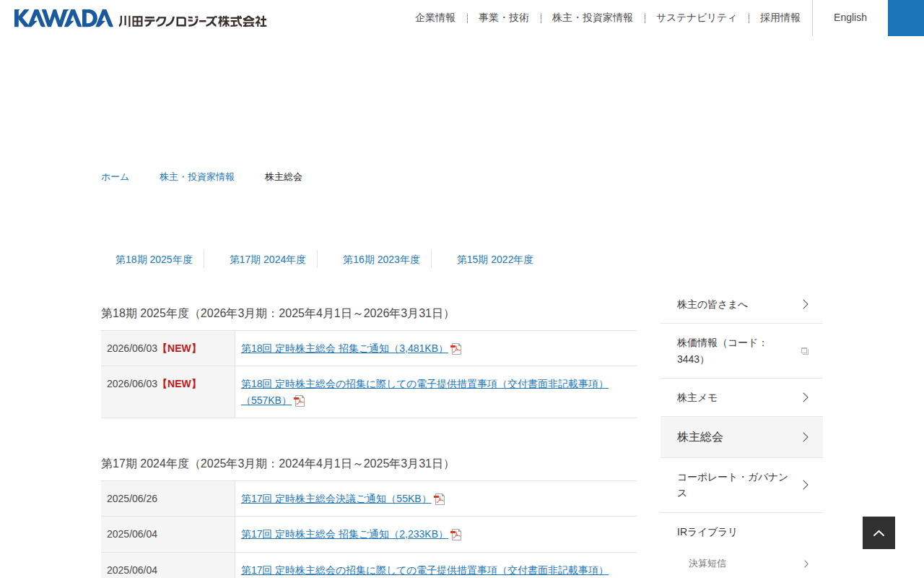Open 第18回 定時株主総会 招集ご通知 link
The width and height of the screenshot is (924, 578).
[x=344, y=348]
